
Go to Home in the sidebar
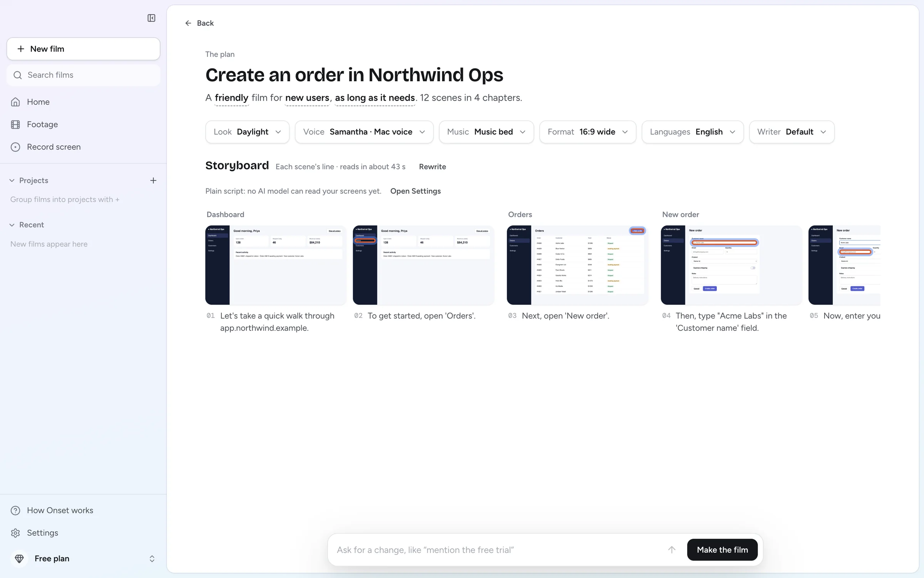point(83,102)
